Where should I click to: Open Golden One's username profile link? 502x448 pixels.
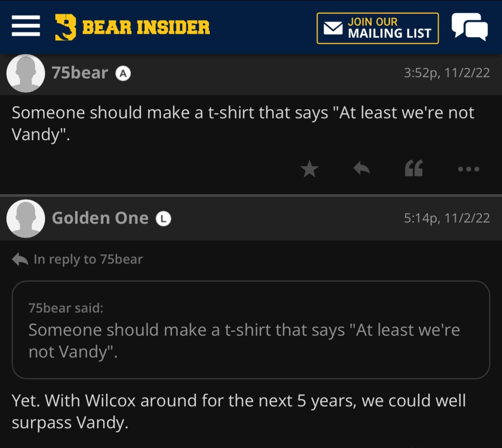(x=100, y=218)
